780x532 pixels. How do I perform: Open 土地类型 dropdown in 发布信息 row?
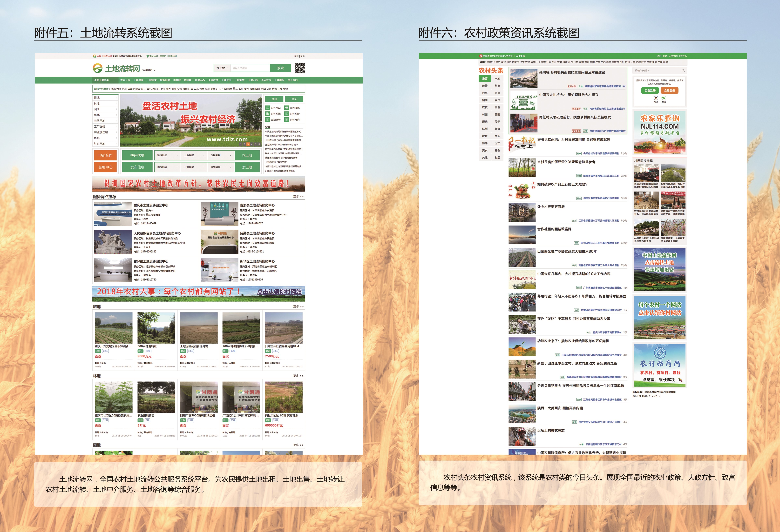point(194,167)
